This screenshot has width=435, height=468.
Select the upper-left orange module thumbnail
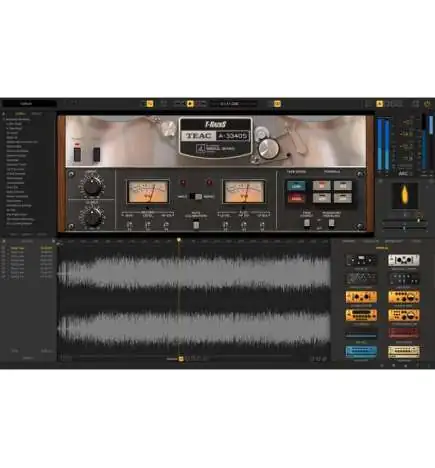tap(361, 297)
